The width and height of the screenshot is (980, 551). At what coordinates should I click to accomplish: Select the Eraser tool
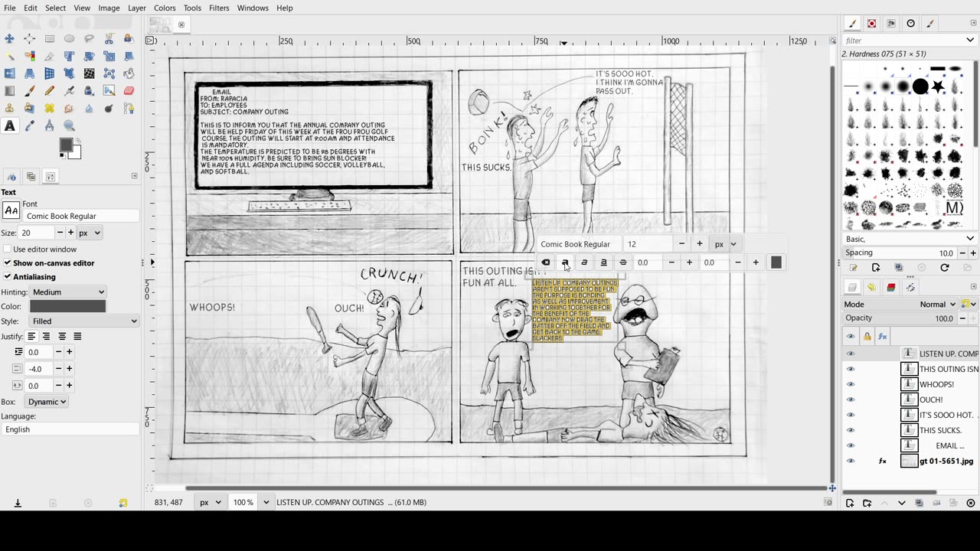pyautogui.click(x=129, y=91)
